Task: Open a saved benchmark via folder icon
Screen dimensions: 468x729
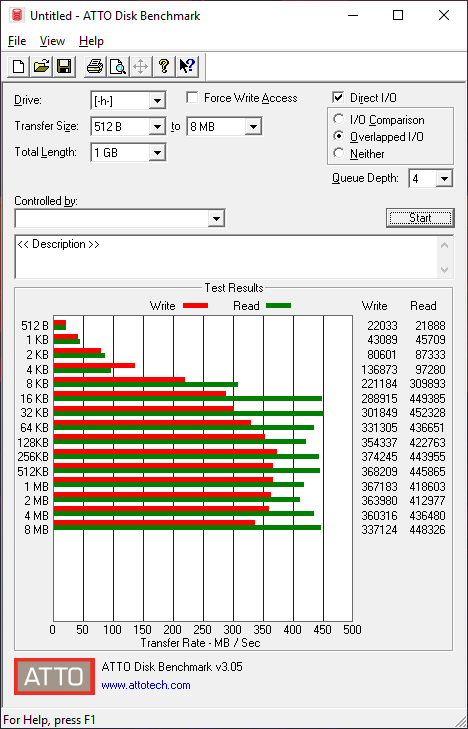Action: pos(41,66)
